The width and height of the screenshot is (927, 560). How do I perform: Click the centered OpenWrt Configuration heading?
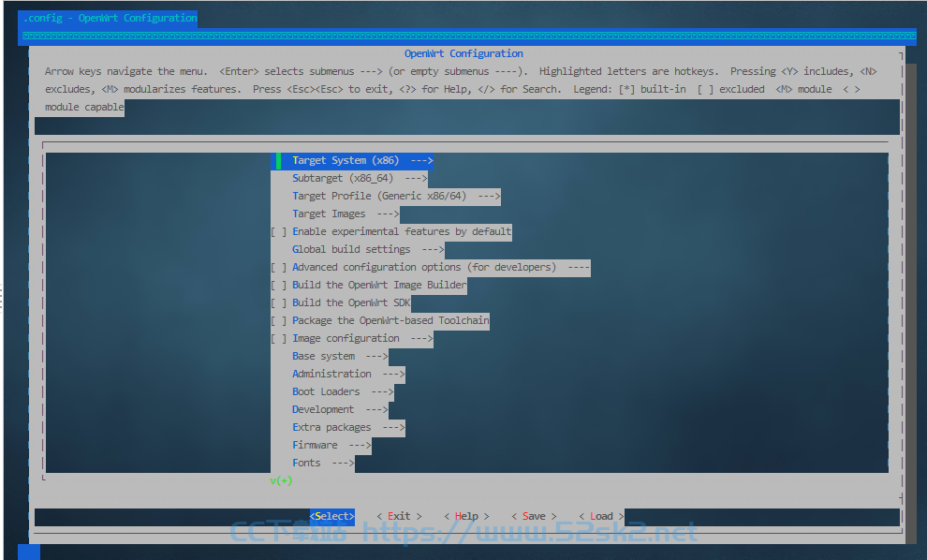[x=463, y=53]
